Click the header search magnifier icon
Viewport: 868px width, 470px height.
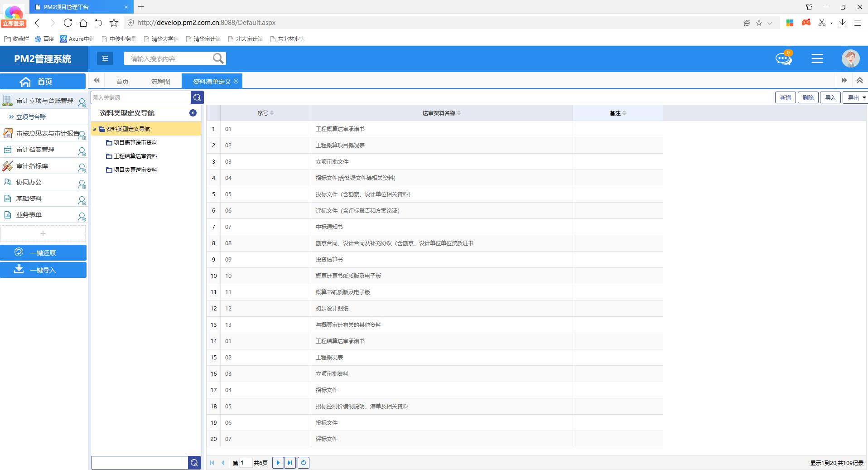pos(218,58)
